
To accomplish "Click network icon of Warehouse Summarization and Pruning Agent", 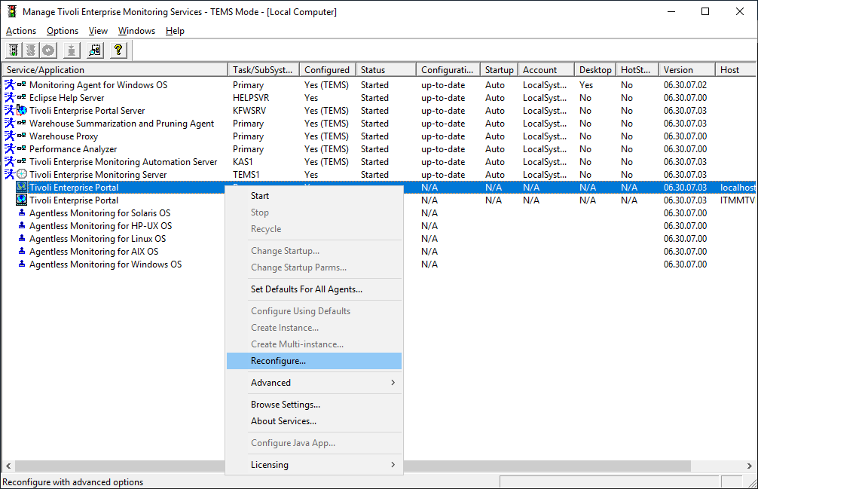I will (x=22, y=123).
